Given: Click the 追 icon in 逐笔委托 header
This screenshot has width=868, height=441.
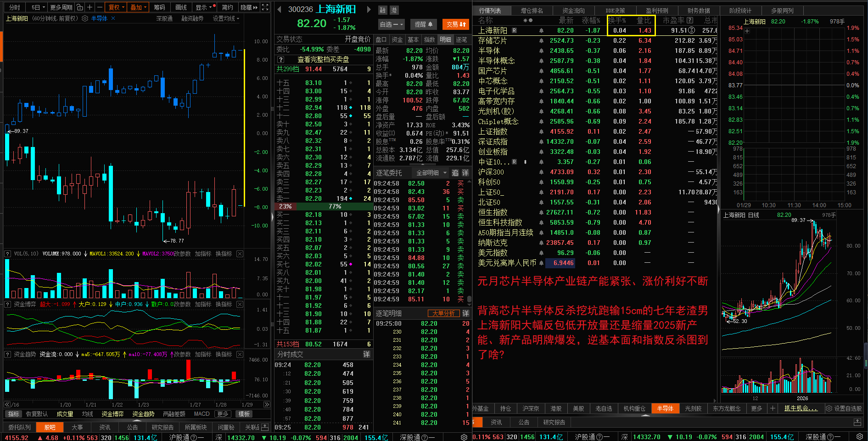Looking at the screenshot, I should (455, 173).
